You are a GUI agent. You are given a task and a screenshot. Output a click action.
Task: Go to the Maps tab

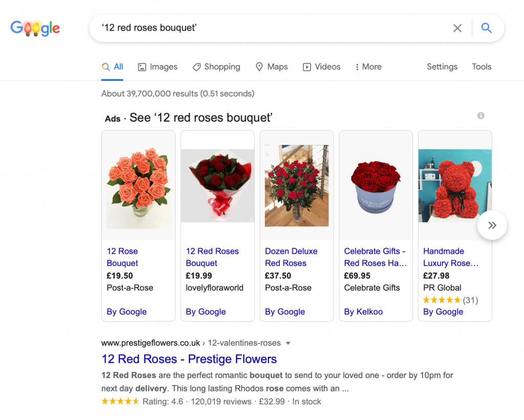271,67
